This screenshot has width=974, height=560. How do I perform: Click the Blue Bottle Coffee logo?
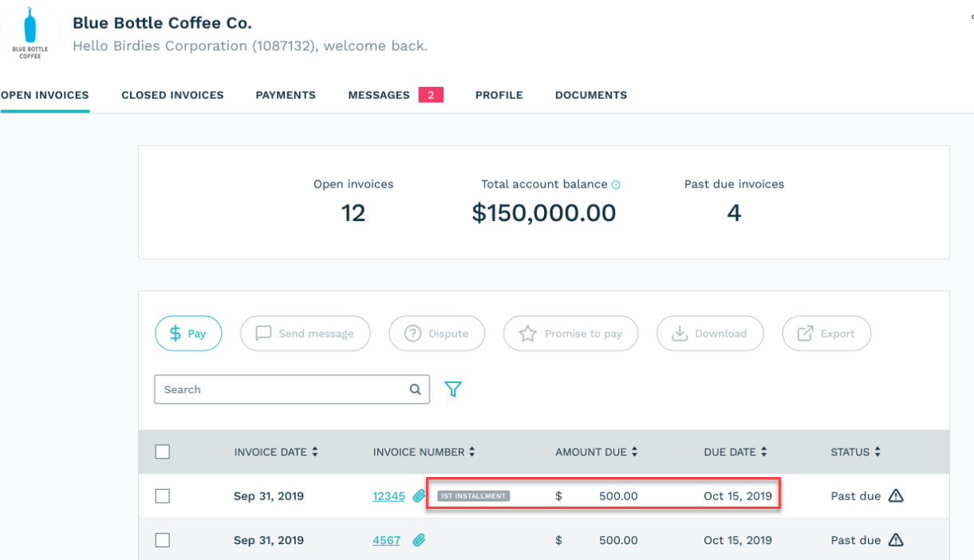30,33
